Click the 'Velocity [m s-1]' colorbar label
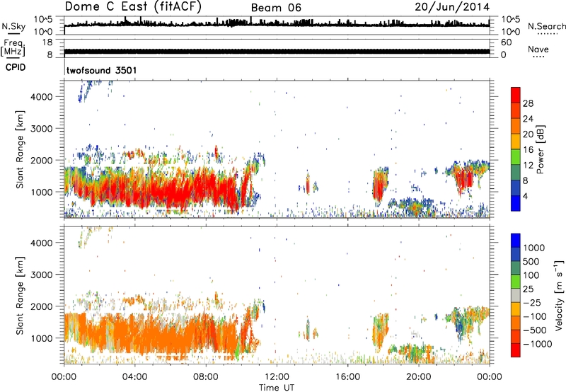 click(559, 295)
